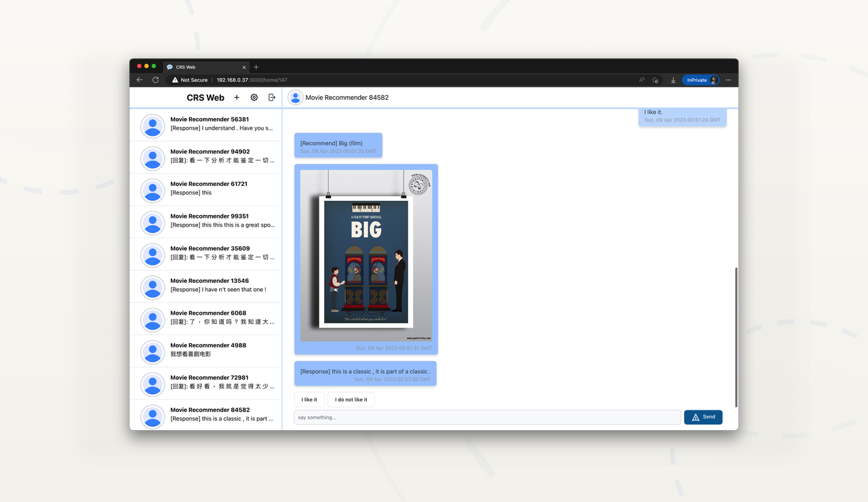Click avatar of Movie Recommender 99351

click(153, 223)
